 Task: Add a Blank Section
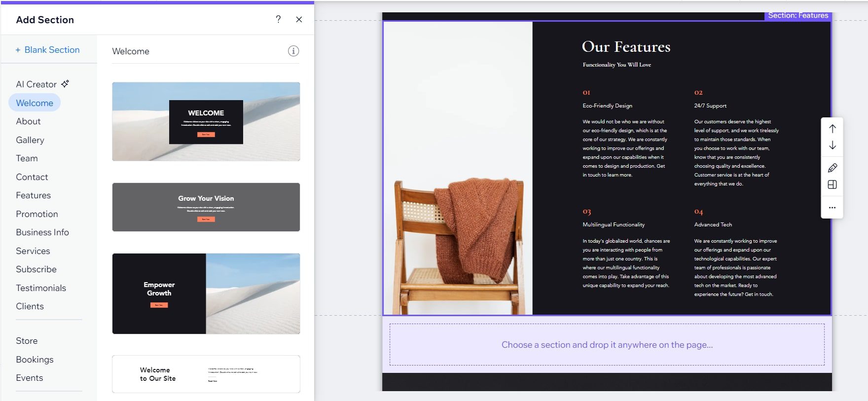(47, 50)
